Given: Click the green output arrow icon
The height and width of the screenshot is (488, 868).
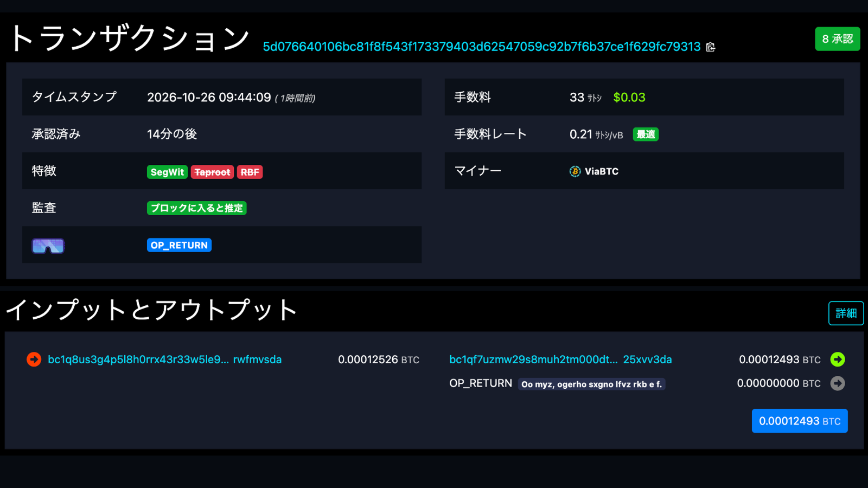Looking at the screenshot, I should 838,359.
